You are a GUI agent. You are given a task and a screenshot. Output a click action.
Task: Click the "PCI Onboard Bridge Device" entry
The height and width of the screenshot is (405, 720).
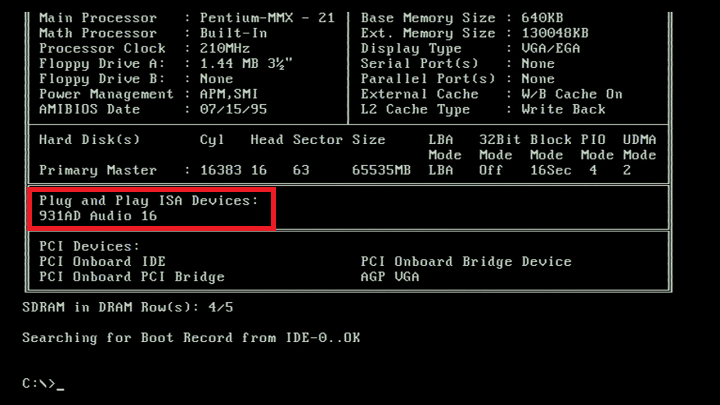click(x=466, y=261)
